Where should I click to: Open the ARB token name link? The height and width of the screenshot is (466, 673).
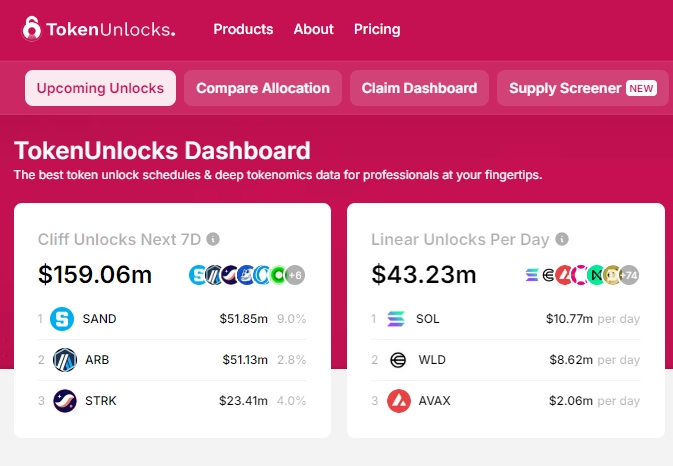(x=97, y=360)
